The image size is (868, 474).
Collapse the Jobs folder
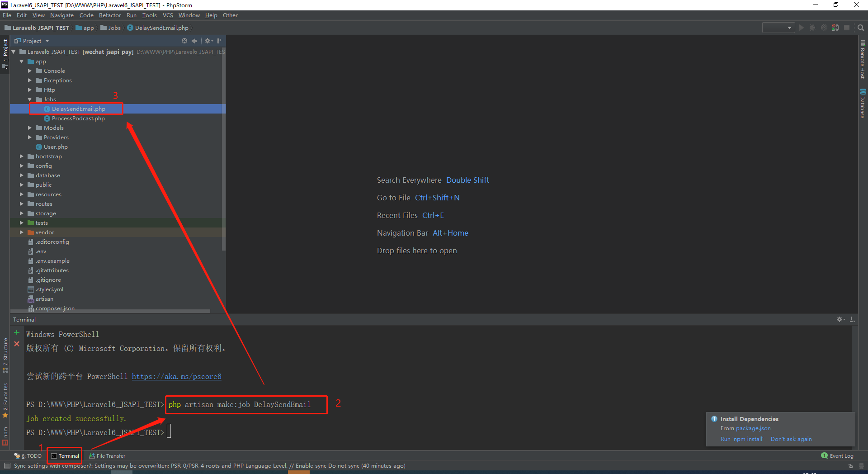point(30,100)
